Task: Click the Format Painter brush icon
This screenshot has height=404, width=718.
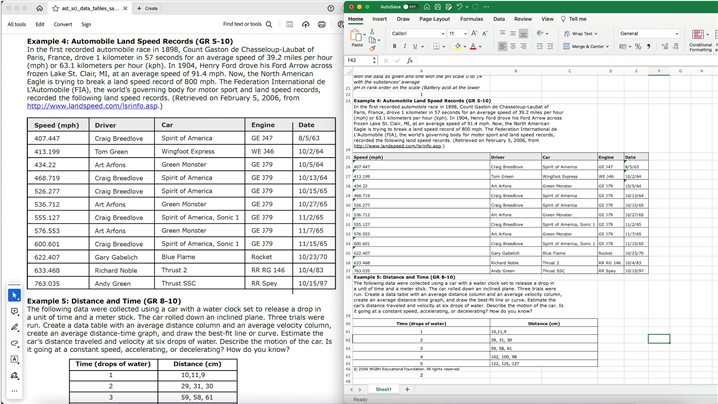Action: pyautogui.click(x=373, y=47)
